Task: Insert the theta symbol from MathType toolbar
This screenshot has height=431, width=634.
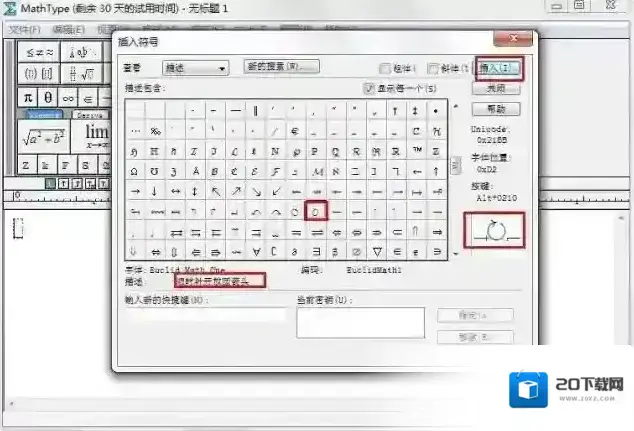Action: tap(48, 98)
